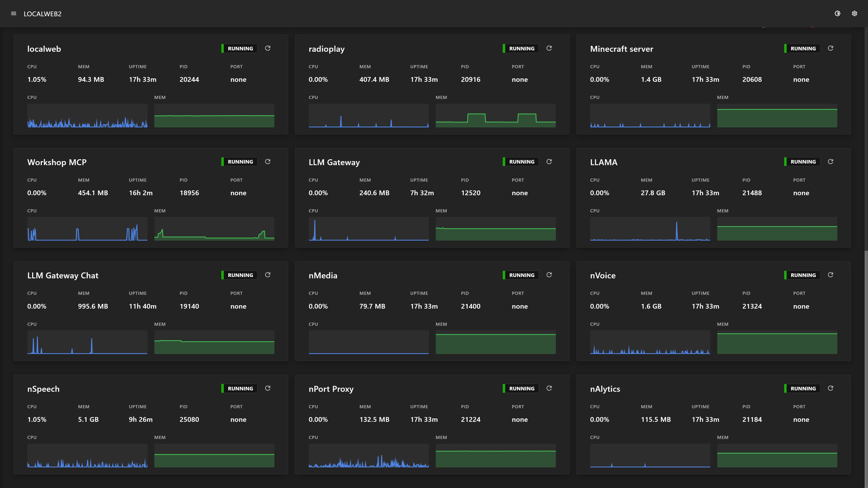The image size is (868, 488).
Task: Click nSpeech memory value 5.1 GB
Action: [x=88, y=420]
